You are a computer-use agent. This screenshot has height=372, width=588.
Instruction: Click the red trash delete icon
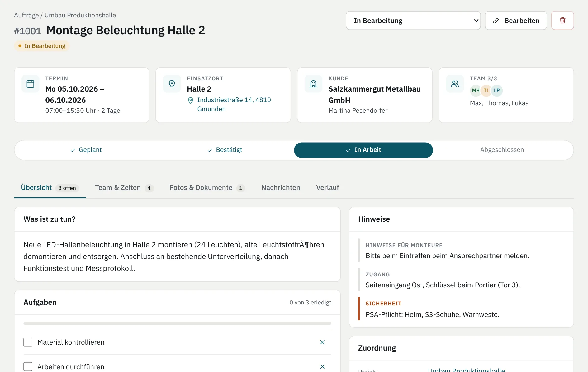coord(562,21)
